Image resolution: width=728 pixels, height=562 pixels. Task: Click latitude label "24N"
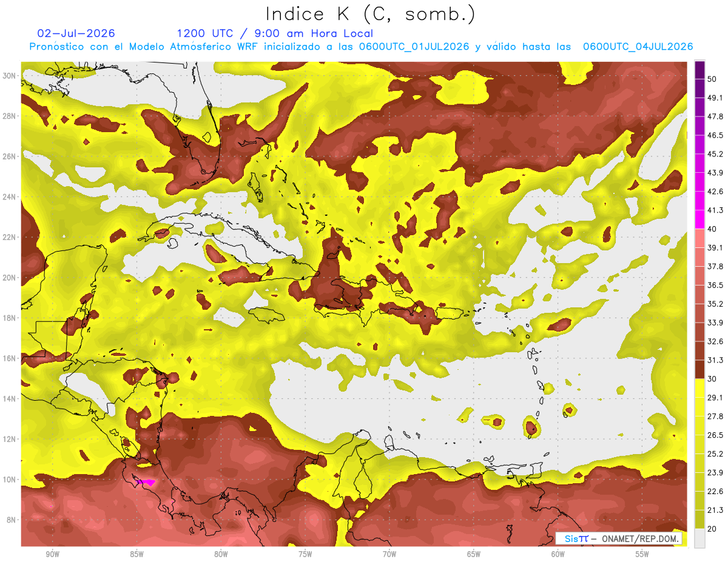click(x=8, y=197)
